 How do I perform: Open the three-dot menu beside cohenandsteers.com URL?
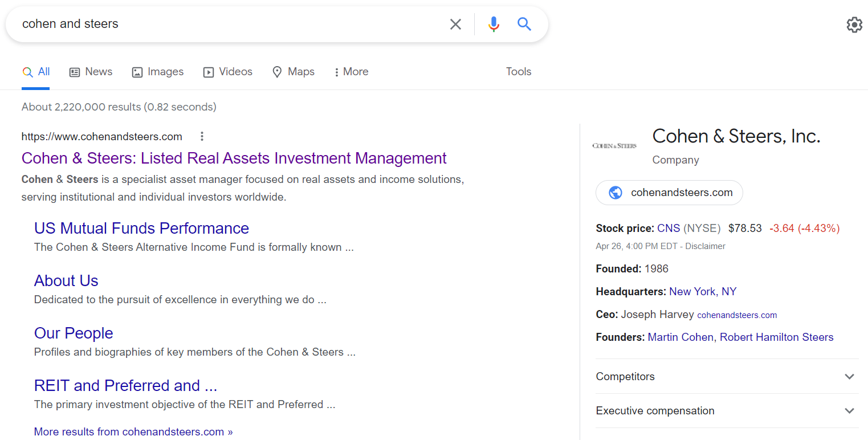point(202,136)
